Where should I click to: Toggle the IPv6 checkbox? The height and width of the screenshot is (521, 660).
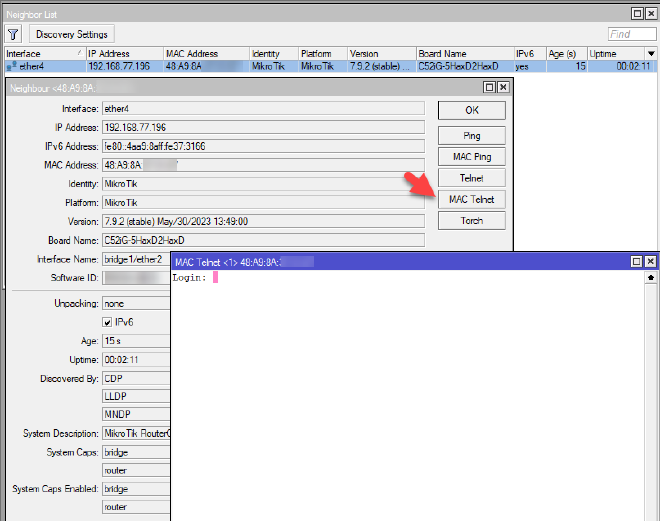click(108, 322)
